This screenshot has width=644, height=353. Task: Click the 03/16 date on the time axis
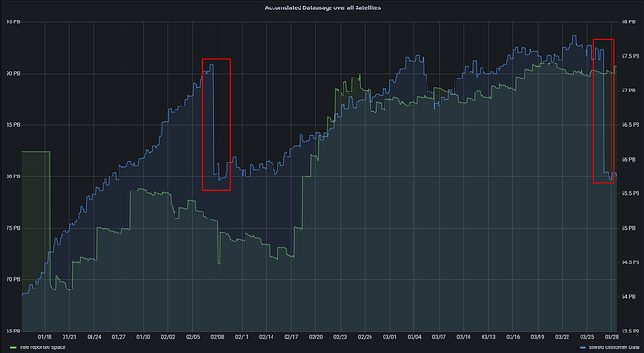513,337
